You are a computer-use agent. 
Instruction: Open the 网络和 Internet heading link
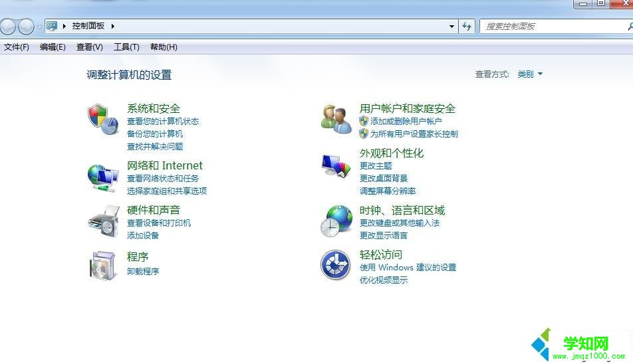coord(165,165)
